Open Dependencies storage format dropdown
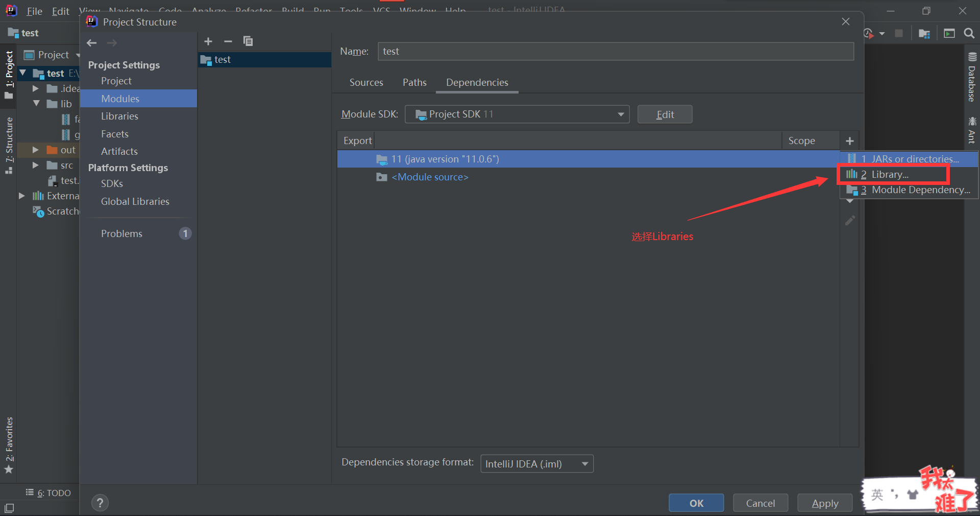This screenshot has width=980, height=516. pos(537,464)
